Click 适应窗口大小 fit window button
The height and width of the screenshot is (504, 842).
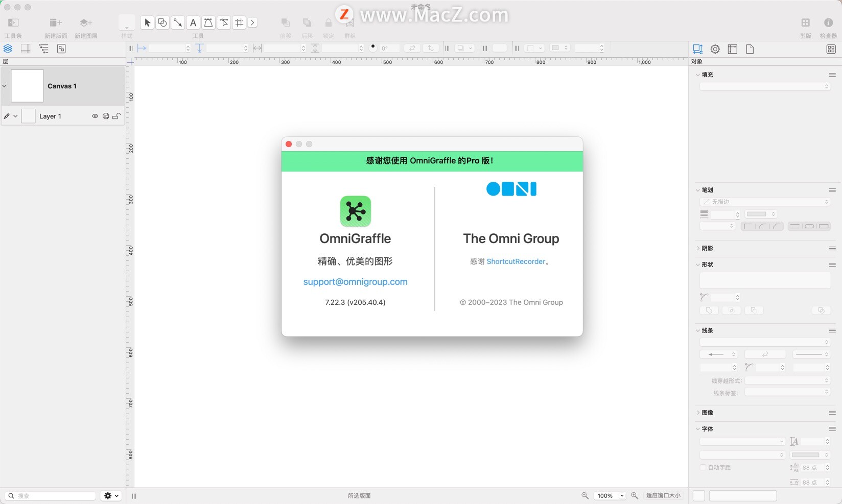[663, 495]
